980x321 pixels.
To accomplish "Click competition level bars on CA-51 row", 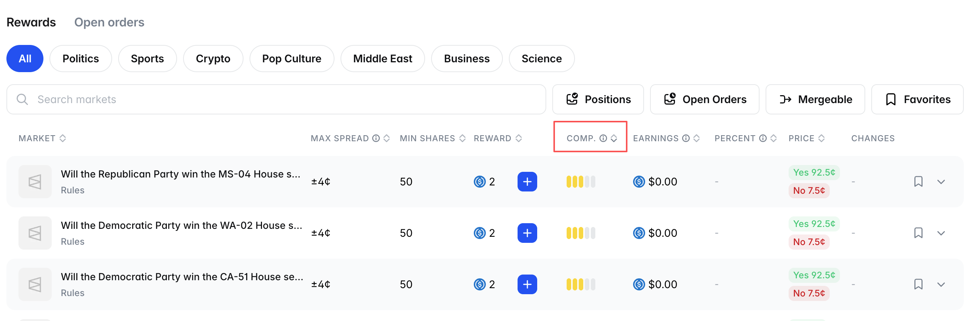I will [x=581, y=284].
